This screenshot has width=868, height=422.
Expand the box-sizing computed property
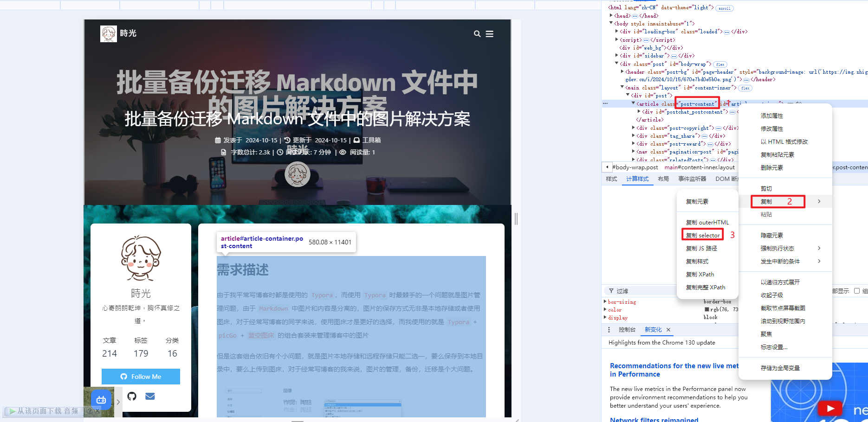coord(605,302)
